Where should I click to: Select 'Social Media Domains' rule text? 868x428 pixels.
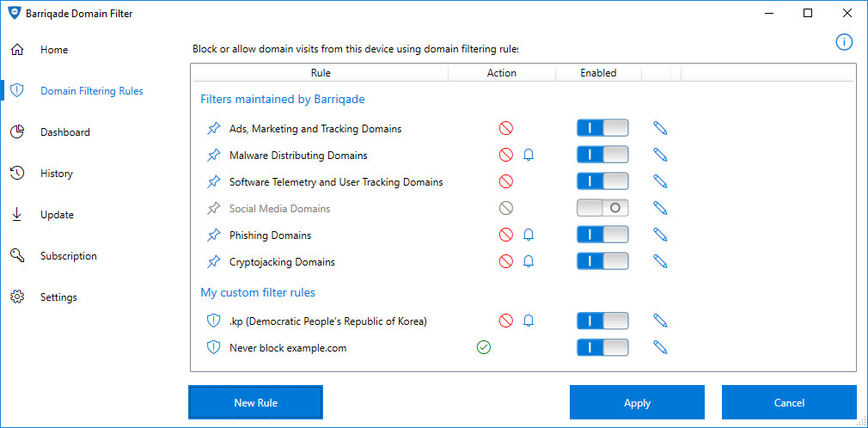click(x=279, y=209)
